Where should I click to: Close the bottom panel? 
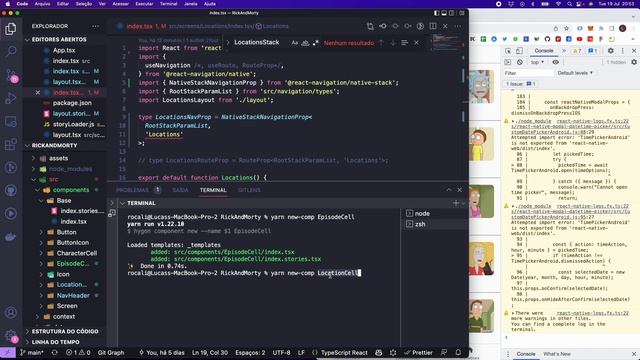tap(460, 190)
